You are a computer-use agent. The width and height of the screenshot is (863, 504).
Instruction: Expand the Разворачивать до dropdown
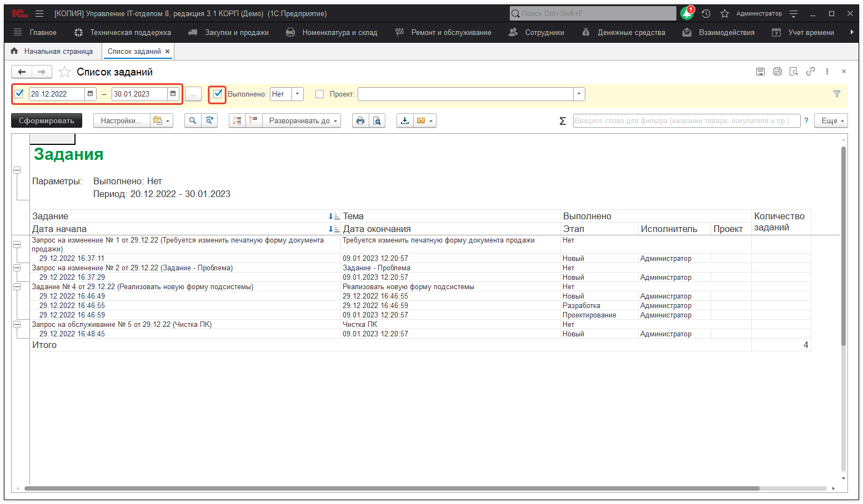coord(303,120)
